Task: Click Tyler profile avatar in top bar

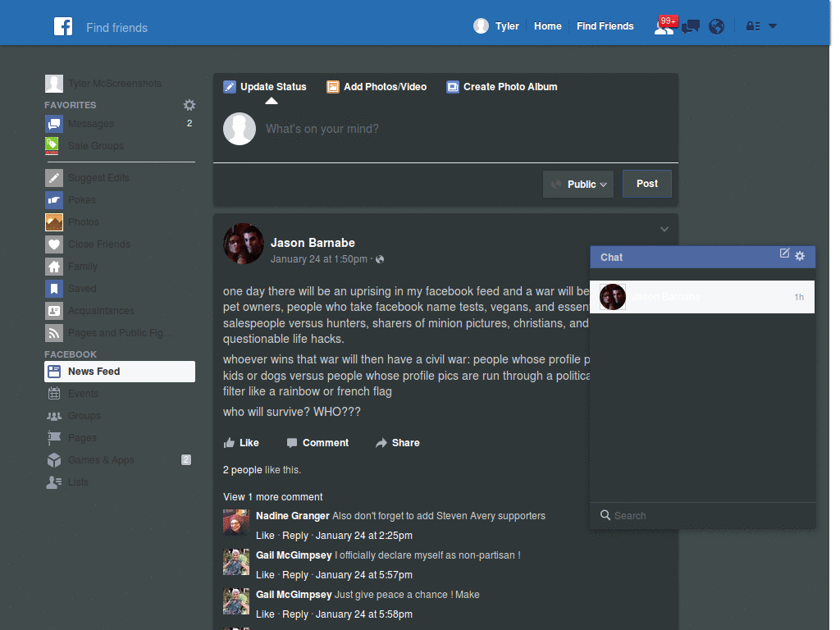Action: click(481, 25)
